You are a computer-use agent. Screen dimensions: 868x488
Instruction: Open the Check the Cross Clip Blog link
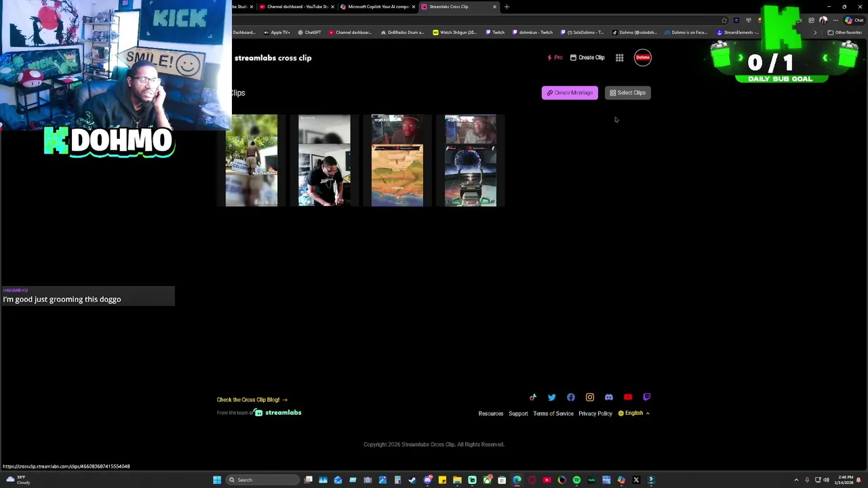coord(252,400)
